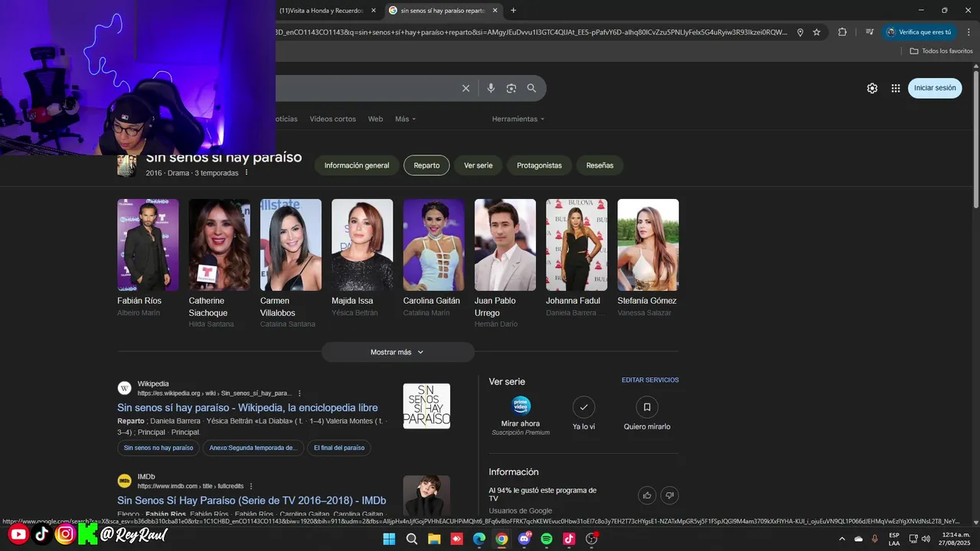
Task: Select the 'Web' search tab
Action: [x=375, y=119]
